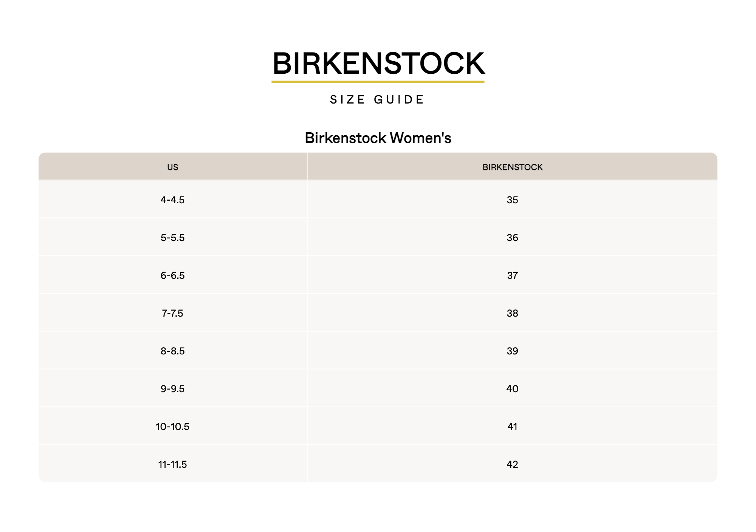Image resolution: width=756 pixels, height=532 pixels.
Task: Select the SIZE GUIDE subtitle text
Action: point(377,100)
